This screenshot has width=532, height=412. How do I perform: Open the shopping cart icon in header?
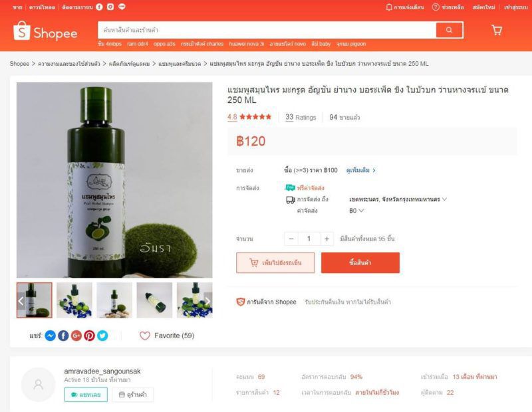click(497, 30)
